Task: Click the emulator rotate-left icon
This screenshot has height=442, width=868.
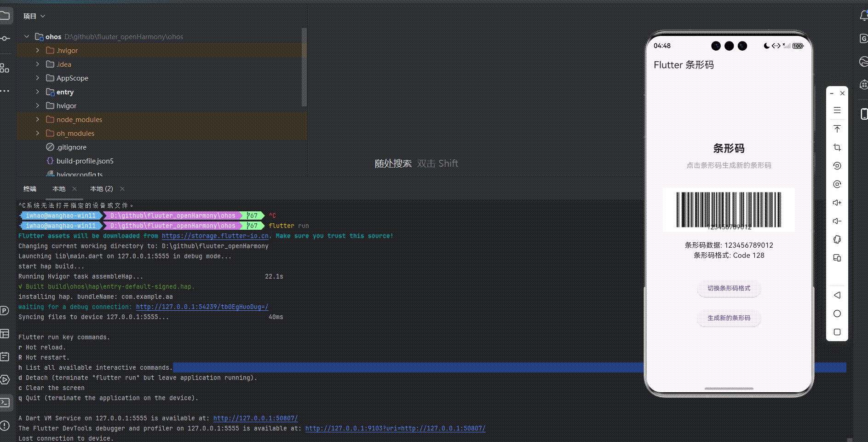Action: click(x=837, y=166)
